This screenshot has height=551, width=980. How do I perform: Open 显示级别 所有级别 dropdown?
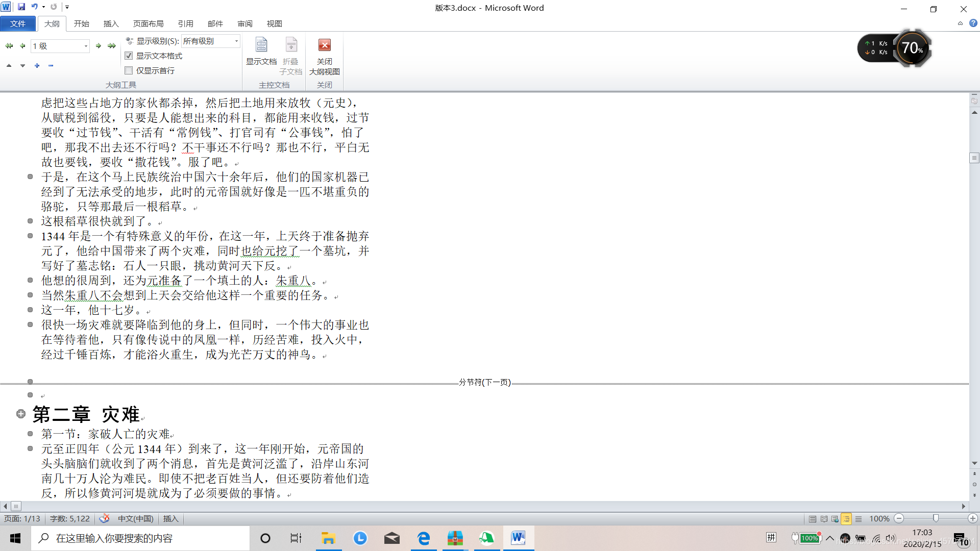[x=236, y=41]
